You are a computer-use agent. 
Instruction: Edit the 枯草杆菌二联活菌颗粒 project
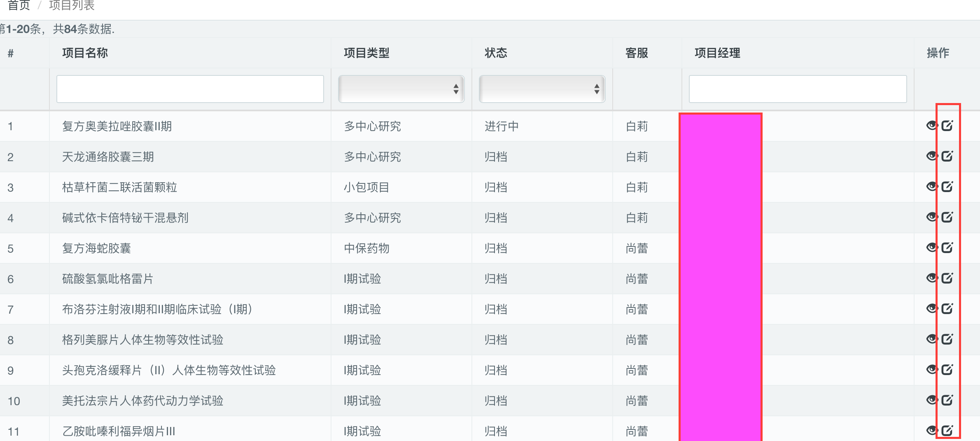947,186
